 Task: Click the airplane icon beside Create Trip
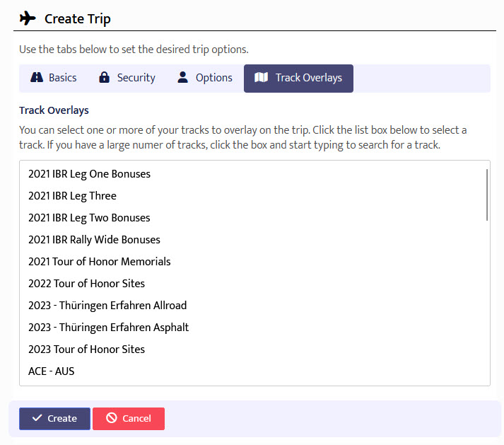point(28,18)
